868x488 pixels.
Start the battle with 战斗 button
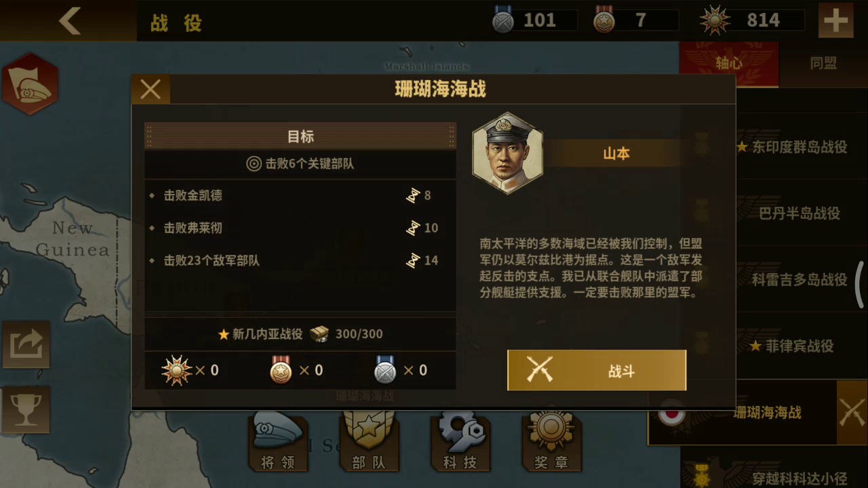click(597, 370)
